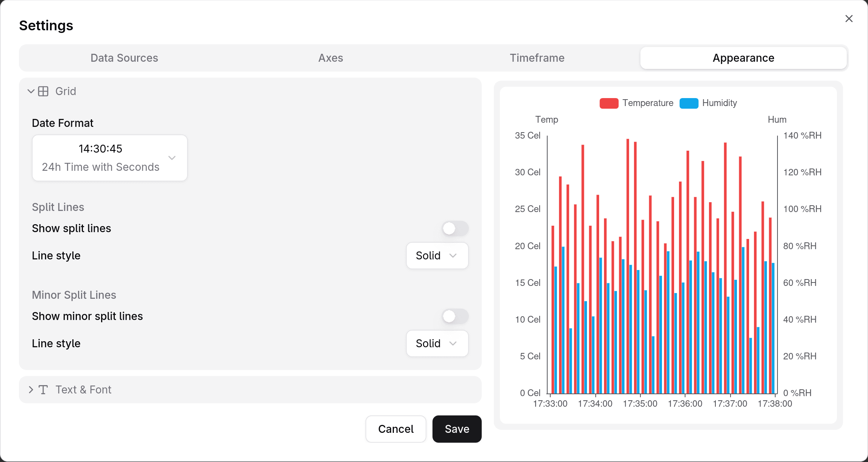Close the Settings dialog
The image size is (868, 462).
tap(849, 18)
